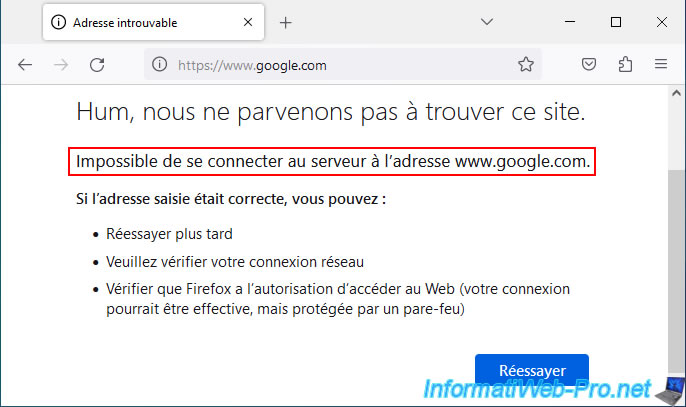686x407 pixels.
Task: Click the scrollbar up arrow
Action: [x=676, y=93]
